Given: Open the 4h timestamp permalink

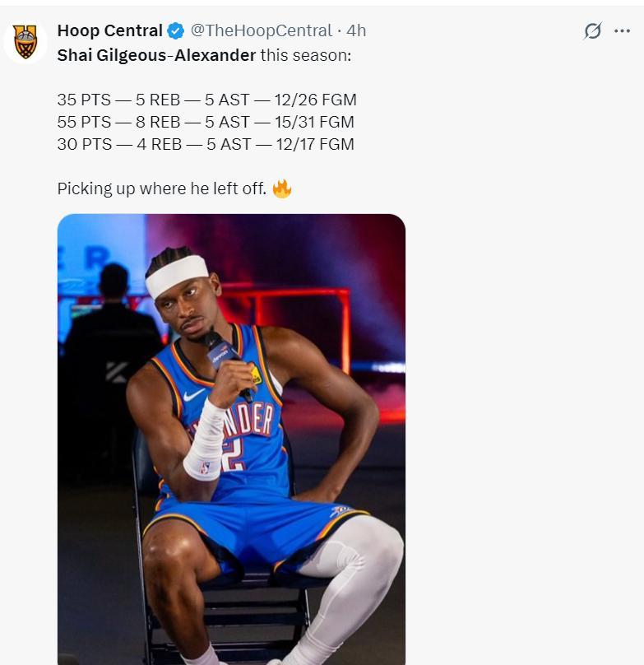Looking at the screenshot, I should pyautogui.click(x=356, y=31).
